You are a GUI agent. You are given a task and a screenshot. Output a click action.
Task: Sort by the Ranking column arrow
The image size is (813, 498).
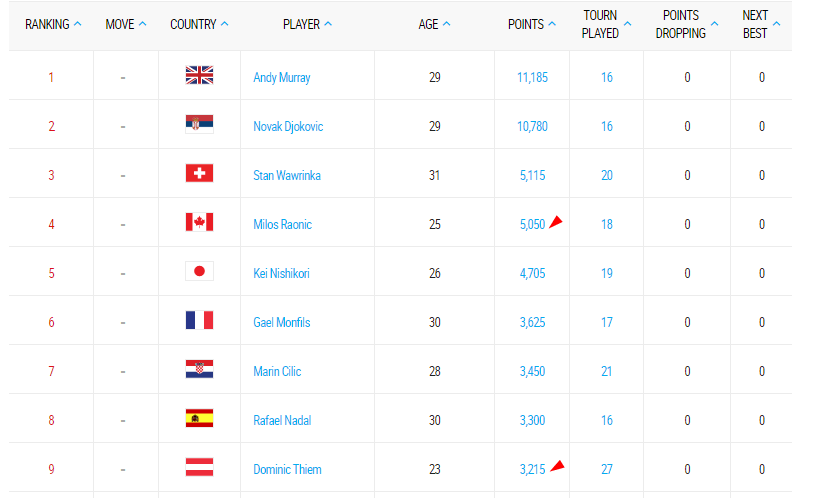click(x=78, y=23)
